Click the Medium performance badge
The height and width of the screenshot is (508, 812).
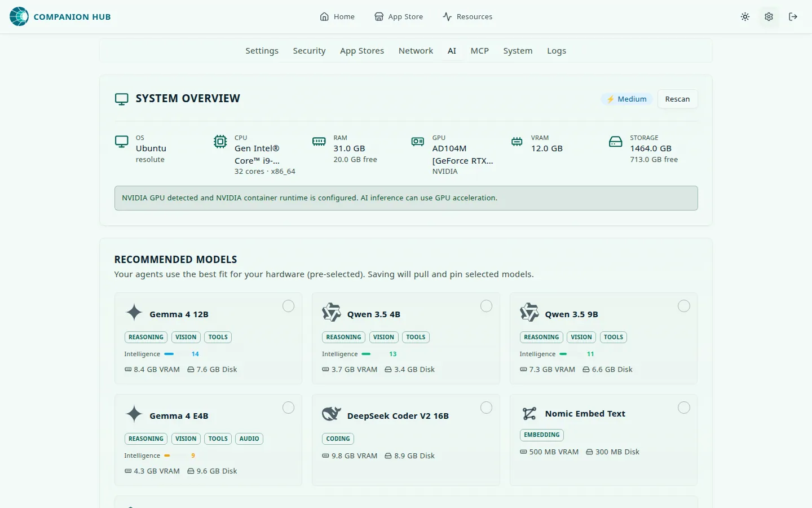[626, 99]
